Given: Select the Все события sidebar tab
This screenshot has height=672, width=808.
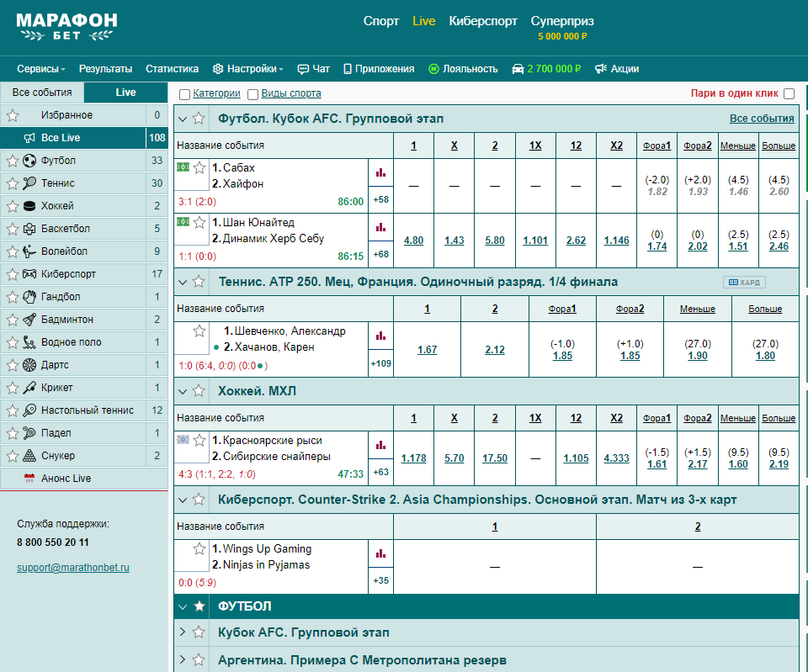Looking at the screenshot, I should pyautogui.click(x=42, y=93).
